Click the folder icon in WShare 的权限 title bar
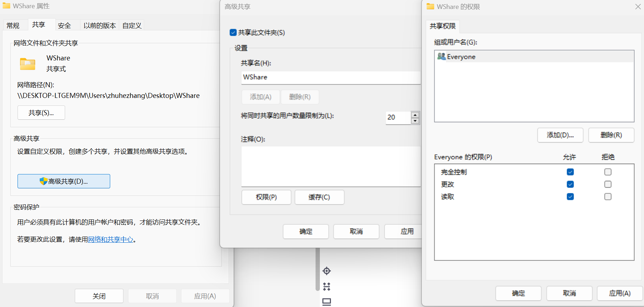 pyautogui.click(x=430, y=6)
